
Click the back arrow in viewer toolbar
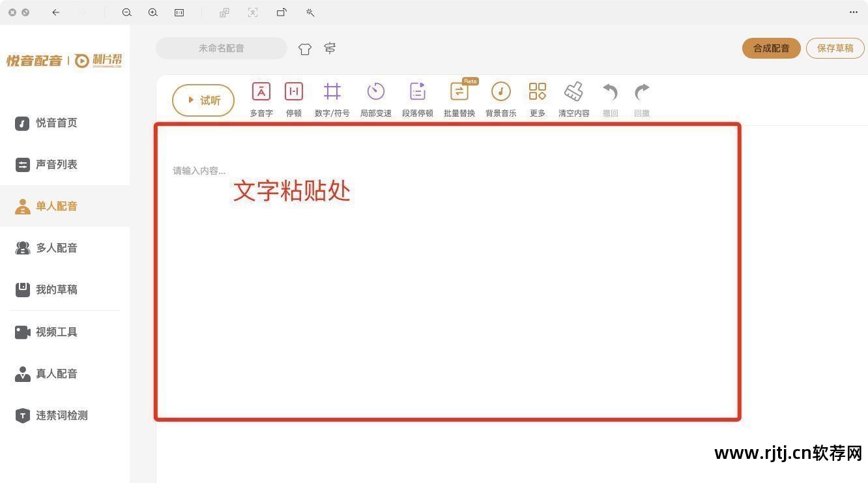point(56,12)
